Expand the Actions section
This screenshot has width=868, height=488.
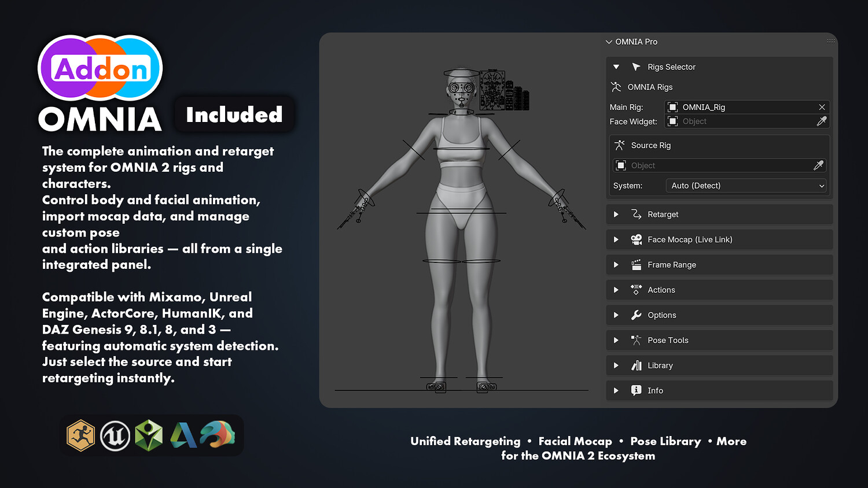pyautogui.click(x=616, y=290)
